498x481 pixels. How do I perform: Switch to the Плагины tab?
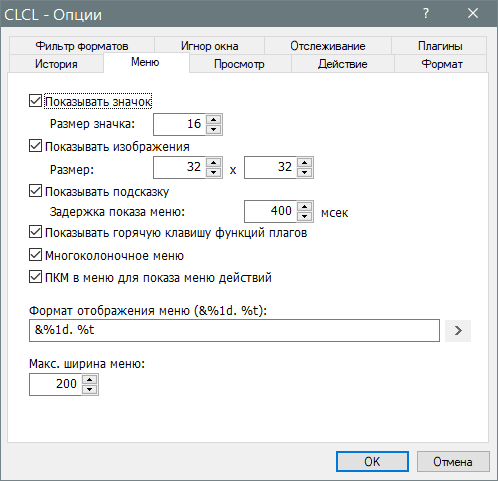coord(440,46)
